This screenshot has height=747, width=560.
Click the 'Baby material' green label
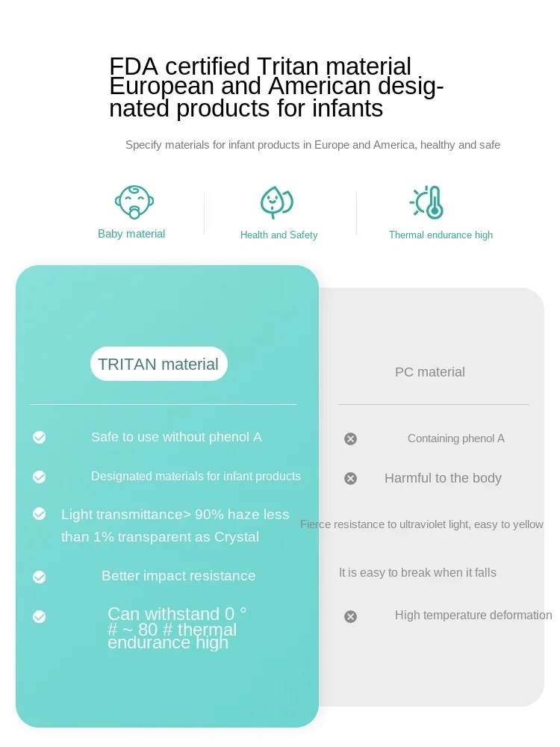(131, 234)
